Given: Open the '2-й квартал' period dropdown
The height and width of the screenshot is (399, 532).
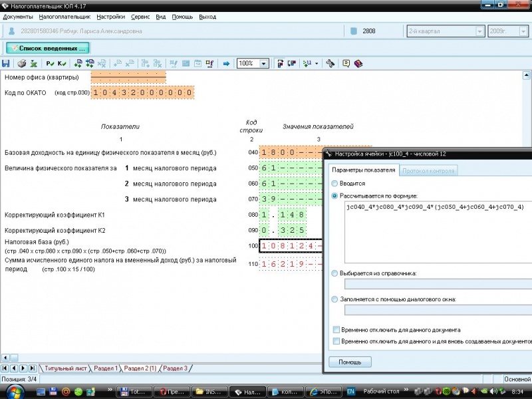Looking at the screenshot, I should pyautogui.click(x=479, y=31).
